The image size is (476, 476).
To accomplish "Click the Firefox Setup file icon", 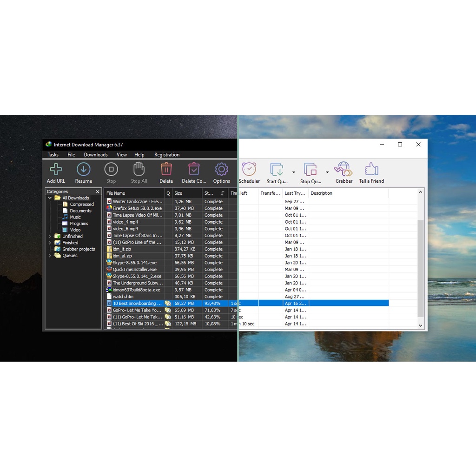I will 109,208.
